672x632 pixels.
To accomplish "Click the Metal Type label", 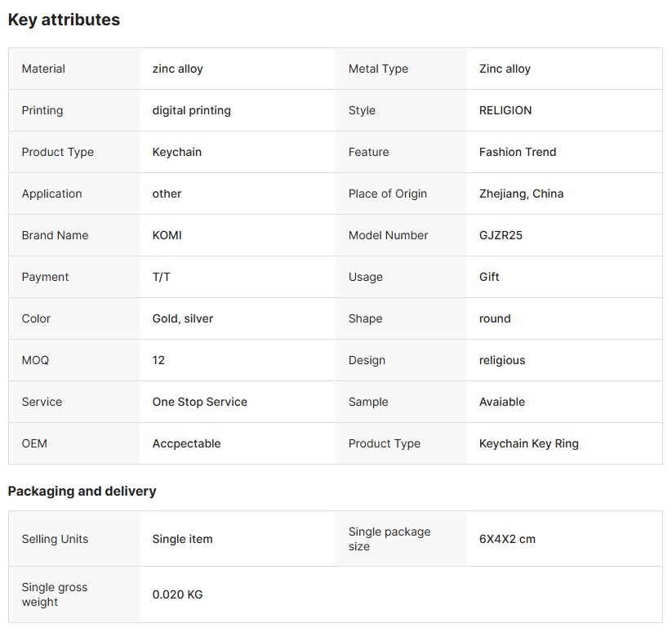I will (378, 69).
